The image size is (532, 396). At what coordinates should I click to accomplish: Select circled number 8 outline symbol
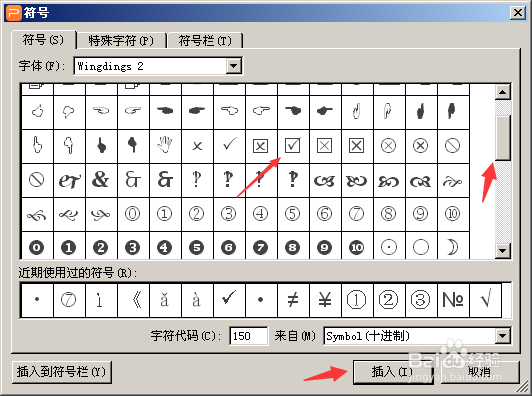[389, 214]
